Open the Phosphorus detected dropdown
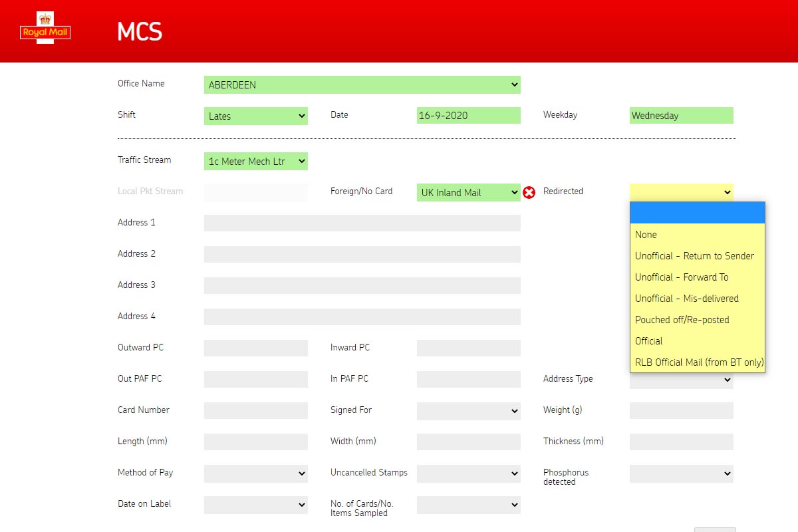 pyautogui.click(x=681, y=473)
